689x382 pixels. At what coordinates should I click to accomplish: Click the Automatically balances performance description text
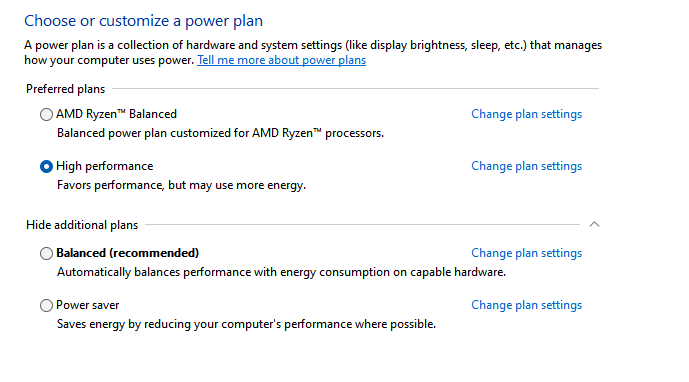point(281,272)
